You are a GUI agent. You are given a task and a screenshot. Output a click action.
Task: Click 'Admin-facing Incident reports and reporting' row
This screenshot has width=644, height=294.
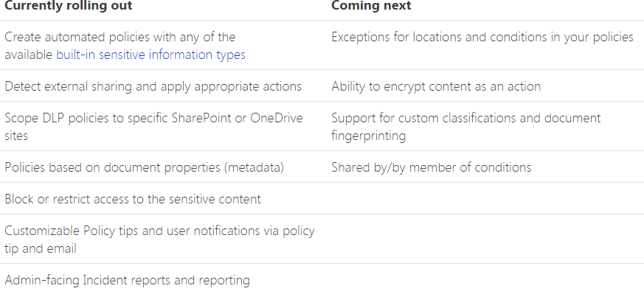coord(128,280)
